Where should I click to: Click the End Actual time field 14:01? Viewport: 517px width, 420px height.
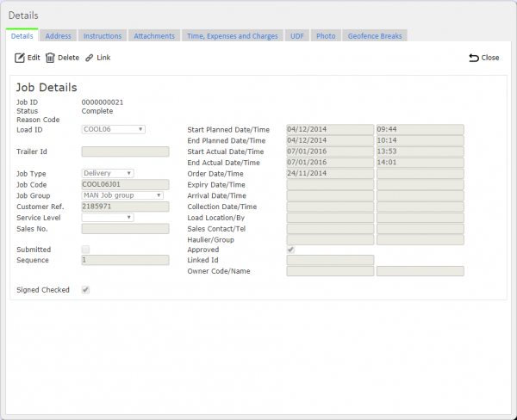pos(420,163)
